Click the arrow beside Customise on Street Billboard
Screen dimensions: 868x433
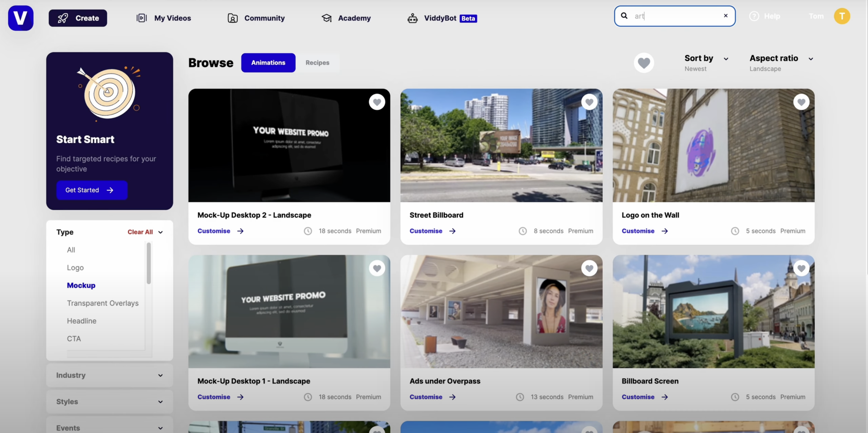coord(452,231)
